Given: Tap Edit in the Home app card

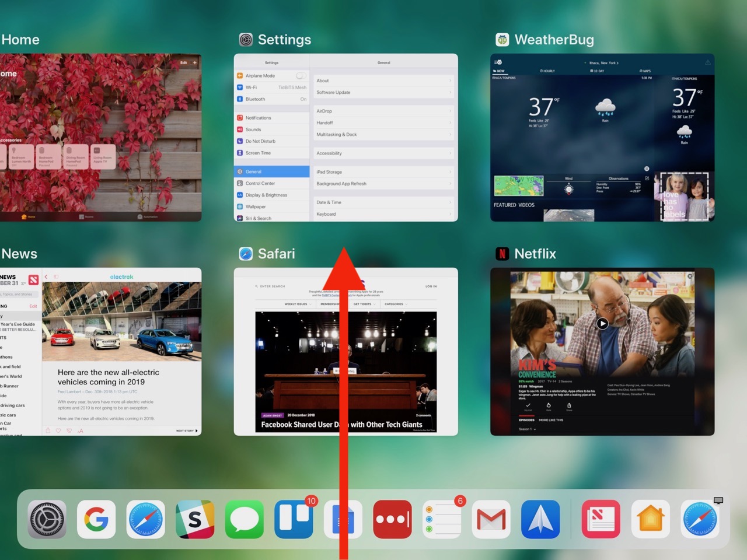Looking at the screenshot, I should 183,62.
